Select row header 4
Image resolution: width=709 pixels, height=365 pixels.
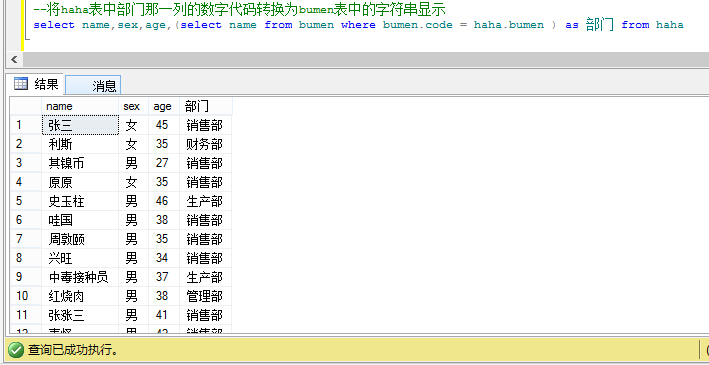[26, 182]
